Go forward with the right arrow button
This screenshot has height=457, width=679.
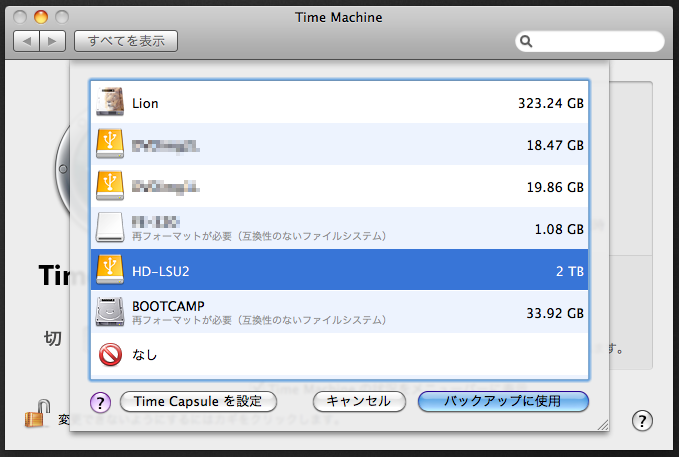53,41
